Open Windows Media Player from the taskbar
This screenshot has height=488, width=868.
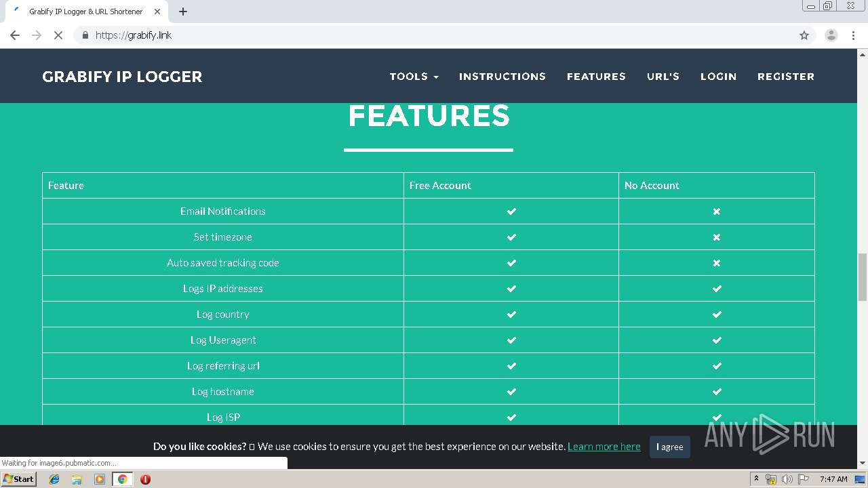[x=100, y=479]
